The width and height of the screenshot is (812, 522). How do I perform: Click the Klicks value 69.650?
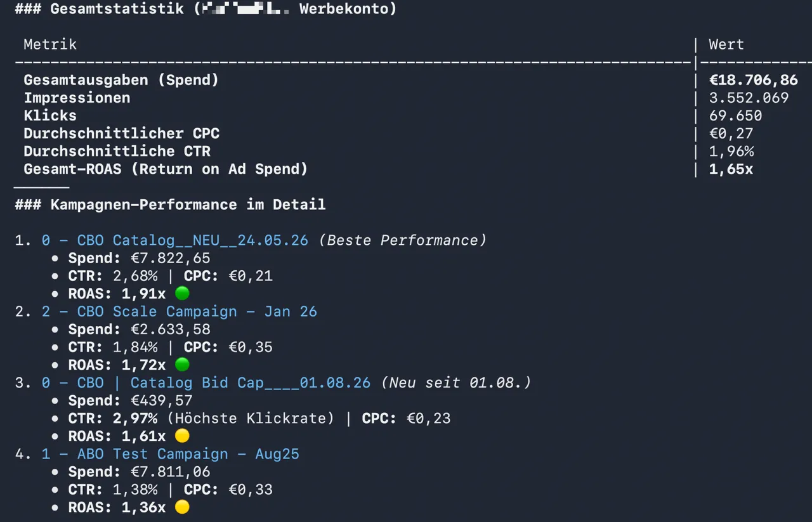tap(736, 115)
